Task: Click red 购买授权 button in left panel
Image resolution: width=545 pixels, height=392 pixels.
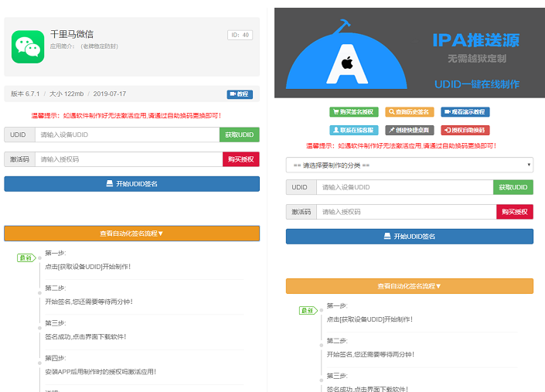Action: pyautogui.click(x=240, y=159)
